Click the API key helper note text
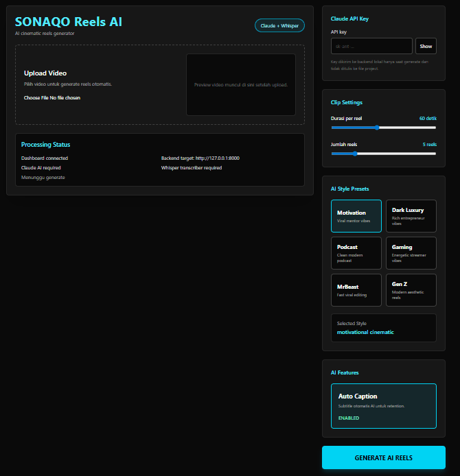 click(380, 65)
